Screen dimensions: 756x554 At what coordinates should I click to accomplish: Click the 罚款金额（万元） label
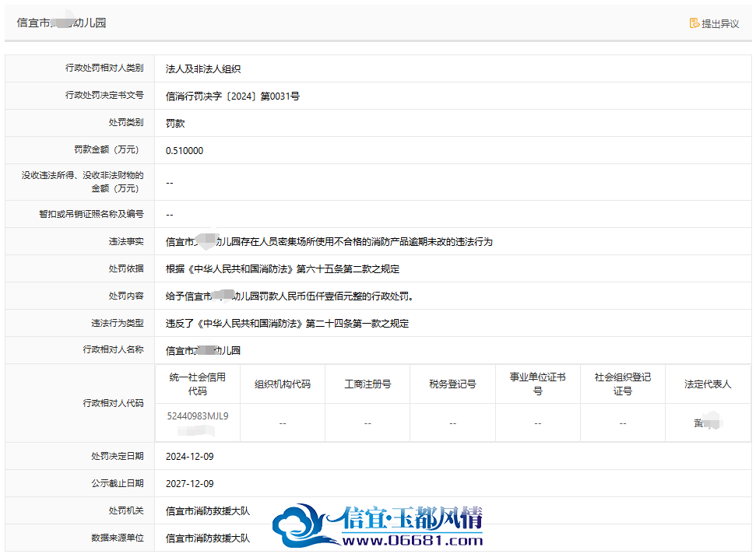108,150
